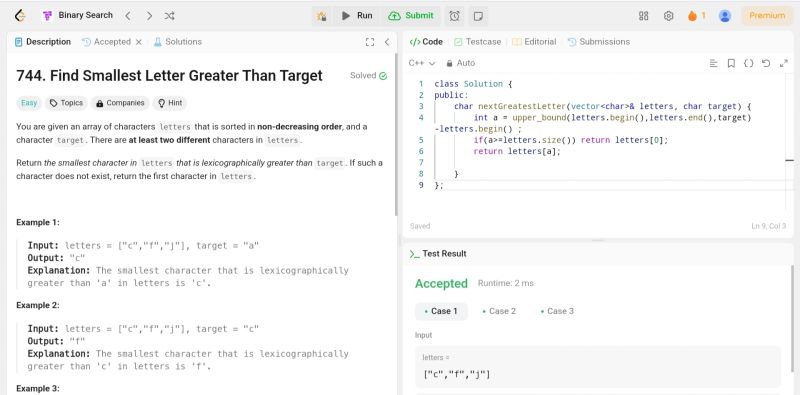Click the Runtime: 2 ms text
Viewport: 800px width, 395px height.
[506, 283]
